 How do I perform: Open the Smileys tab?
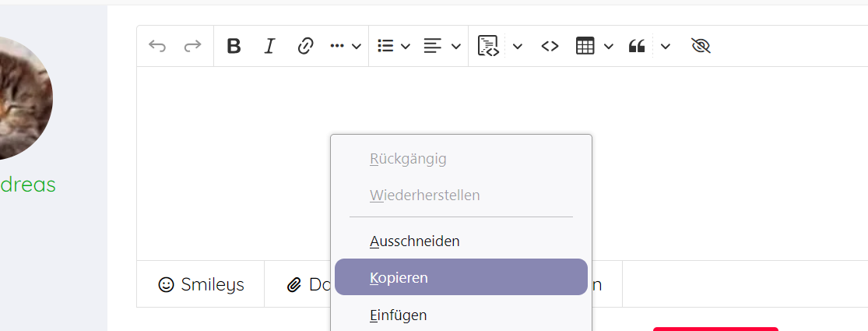click(201, 284)
